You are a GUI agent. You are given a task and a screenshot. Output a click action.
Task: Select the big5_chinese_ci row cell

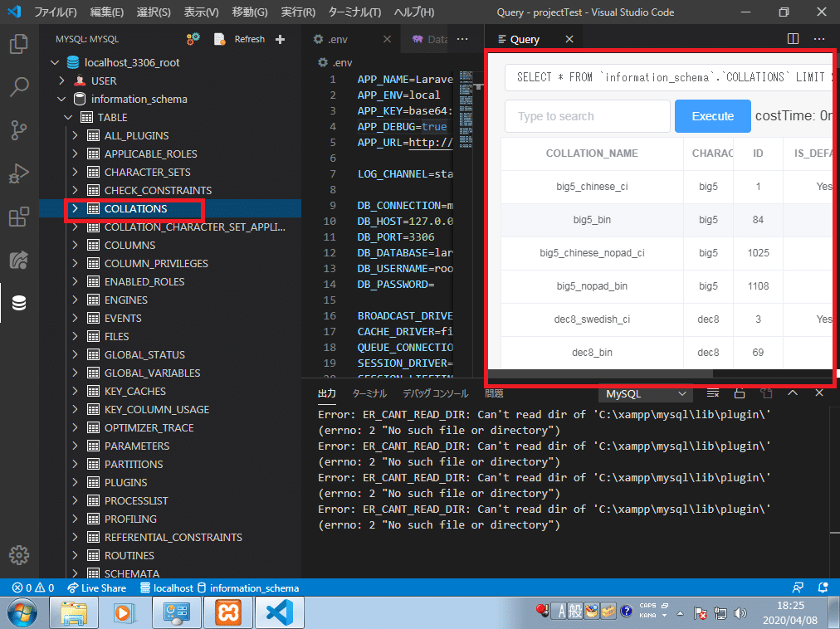[592, 187]
